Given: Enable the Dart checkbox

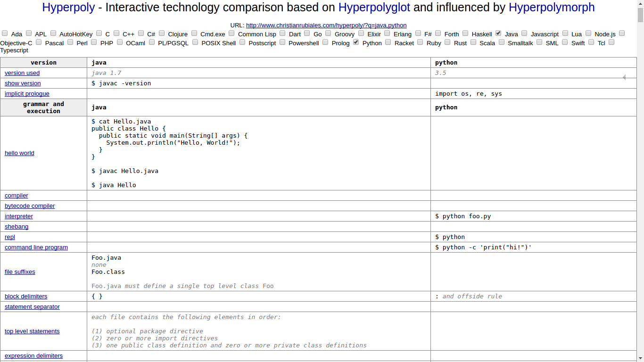Looking at the screenshot, I should coord(282,33).
